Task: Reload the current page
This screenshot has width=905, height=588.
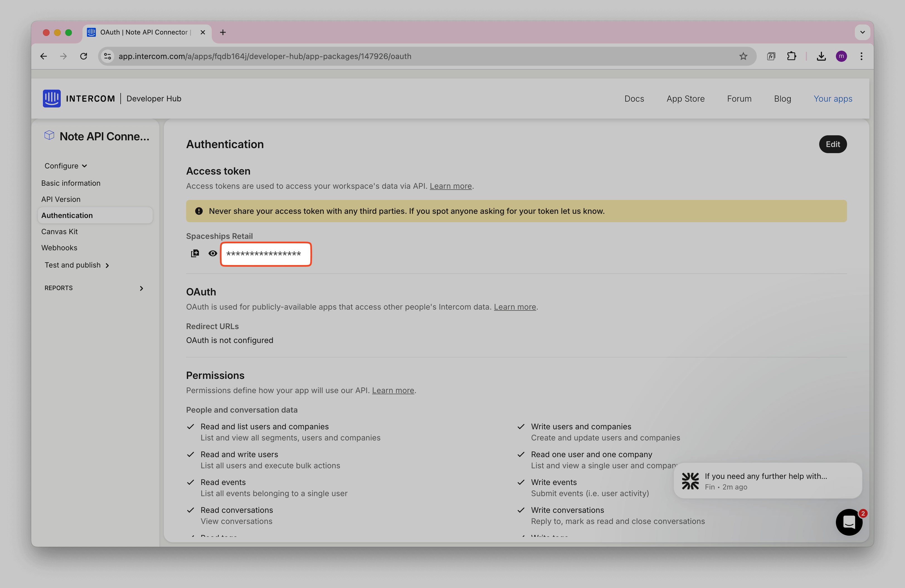Action: 84,56
